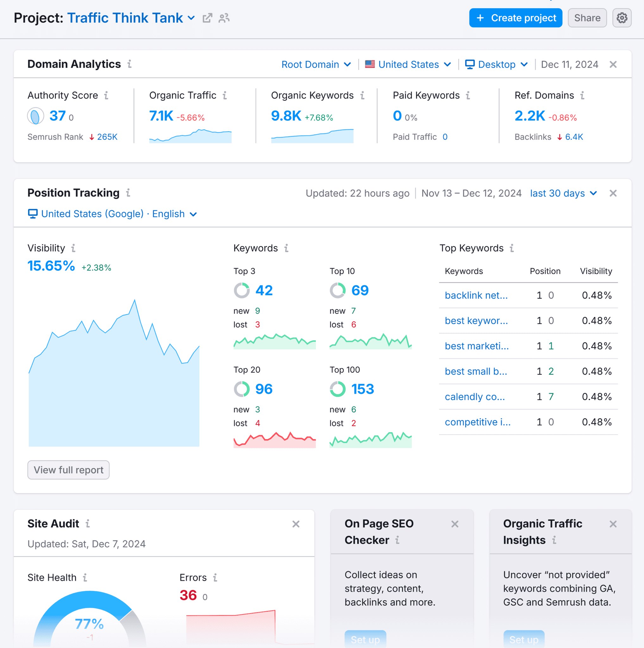The height and width of the screenshot is (648, 644).
Task: Open the calendly co... keyword link
Action: pyautogui.click(x=475, y=396)
